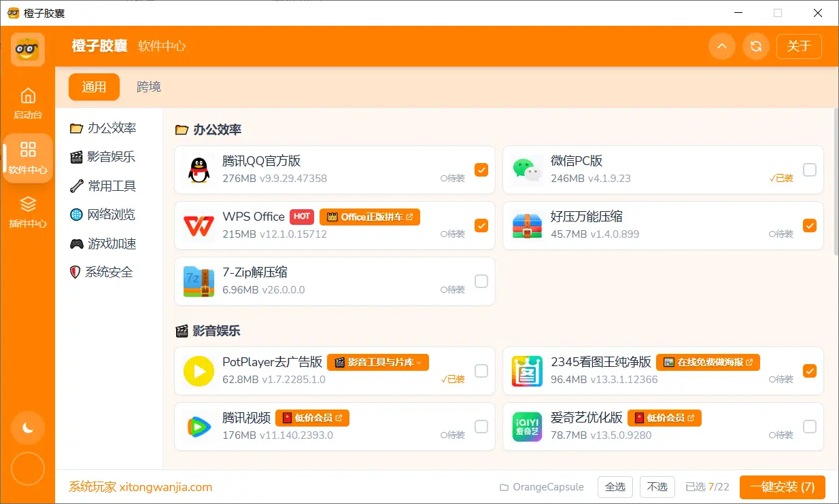Uncheck the 腾讯QQ官方版 selection checkbox

coord(481,170)
